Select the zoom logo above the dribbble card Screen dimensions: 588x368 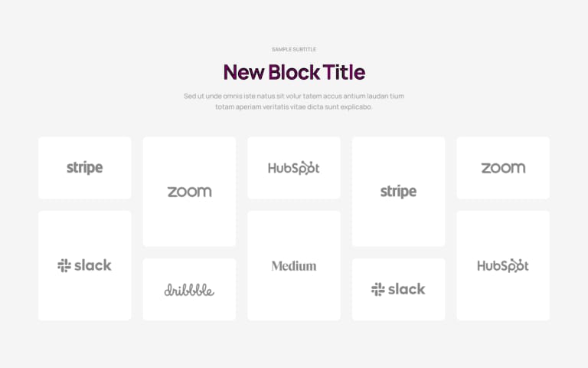point(189,192)
